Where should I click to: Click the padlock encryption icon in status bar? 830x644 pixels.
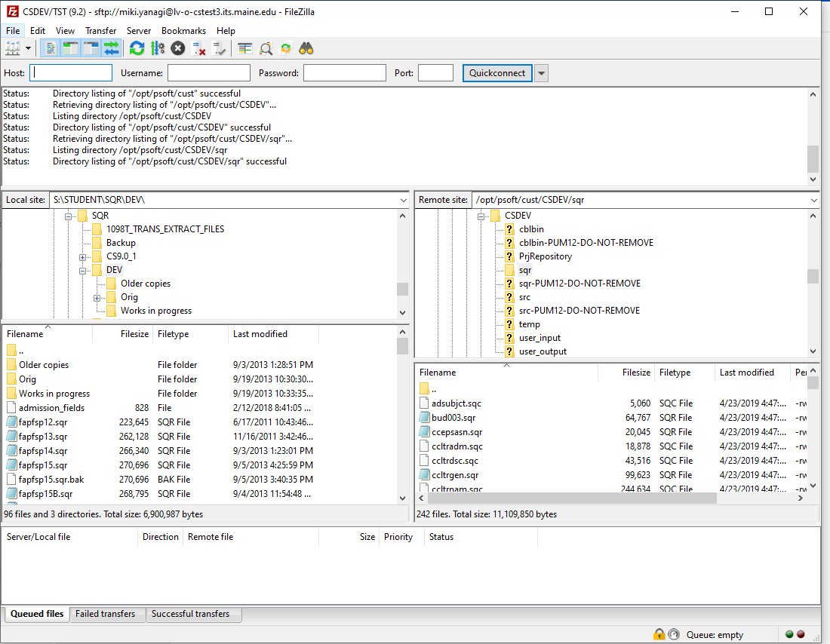pyautogui.click(x=659, y=634)
